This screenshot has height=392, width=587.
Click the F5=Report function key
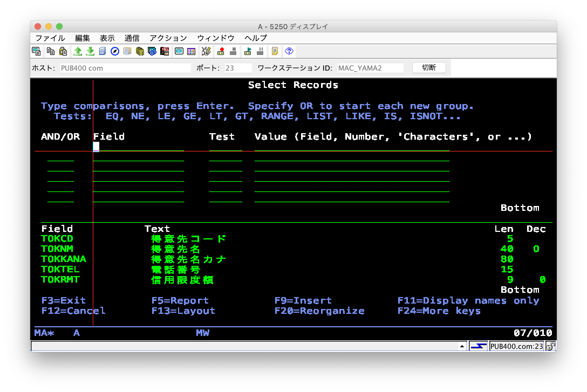(180, 301)
